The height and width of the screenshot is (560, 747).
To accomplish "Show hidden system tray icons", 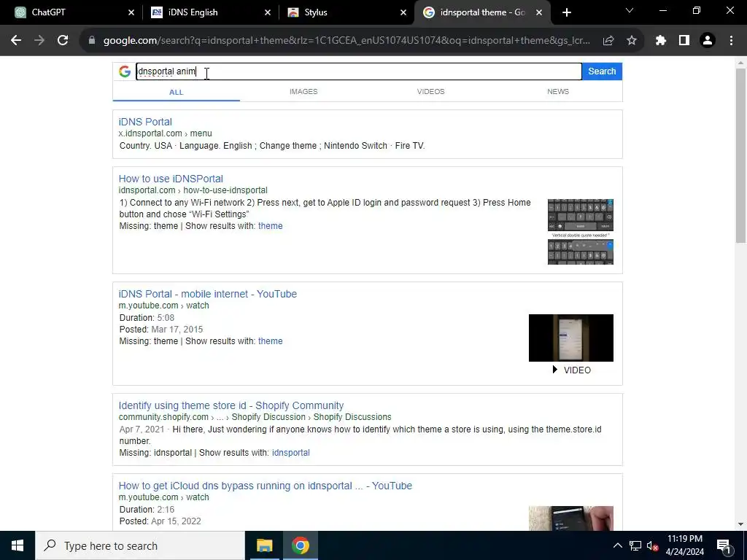I will click(x=617, y=545).
